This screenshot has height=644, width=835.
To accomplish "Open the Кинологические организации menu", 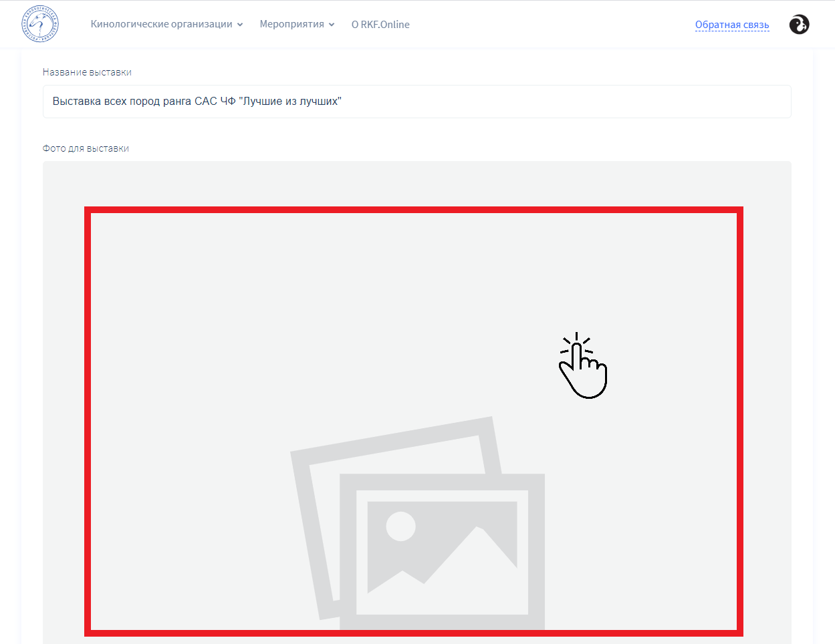I will (161, 25).
